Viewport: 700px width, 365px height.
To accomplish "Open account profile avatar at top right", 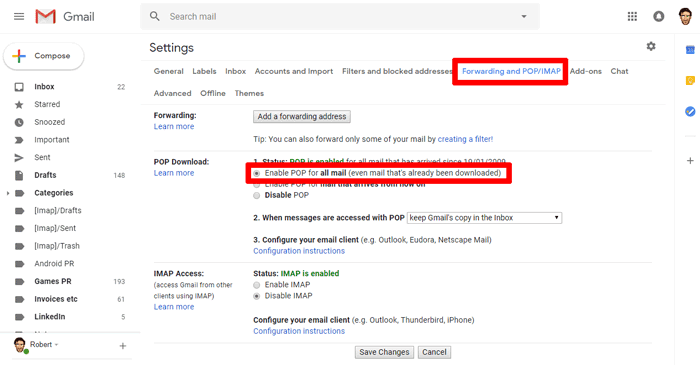I will coord(685,17).
